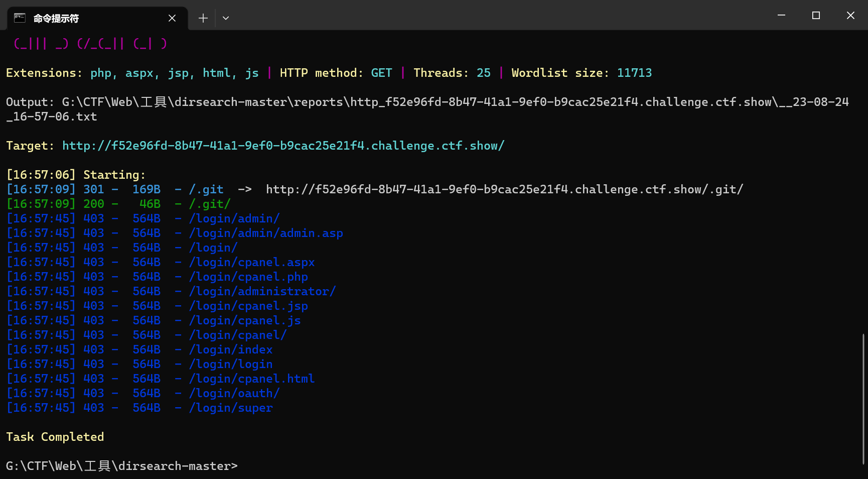This screenshot has width=868, height=479.
Task: Click the '/login/login' path
Action: 231,364
